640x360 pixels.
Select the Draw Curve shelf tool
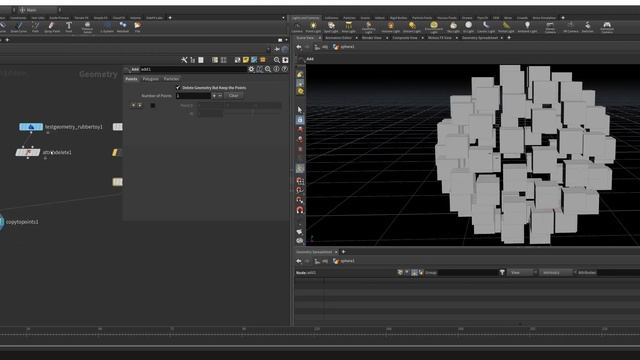18,27
